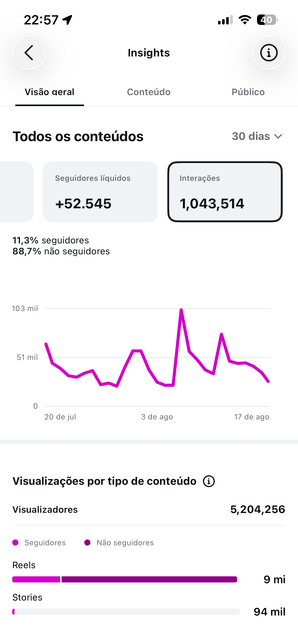Tap the Reels views progress bar

126,579
